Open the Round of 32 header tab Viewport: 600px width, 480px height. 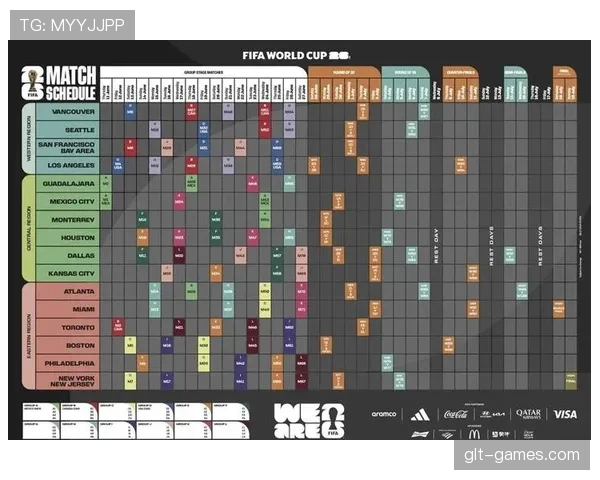point(344,72)
